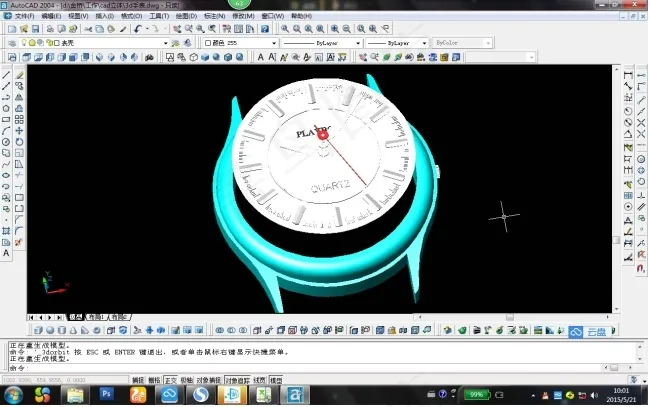This screenshot has width=650, height=407.
Task: Click the Photoshop icon in taskbar
Action: (106, 395)
